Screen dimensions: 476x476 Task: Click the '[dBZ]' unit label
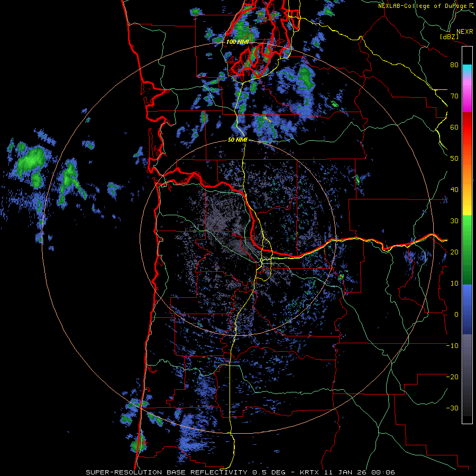tap(449, 37)
